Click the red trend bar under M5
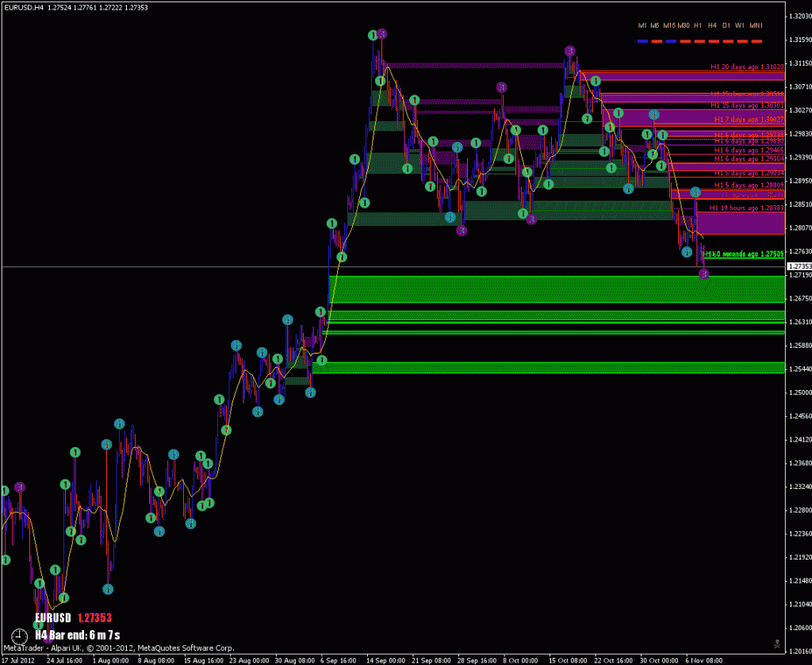Screen dimensions: 812x665 [x=657, y=41]
